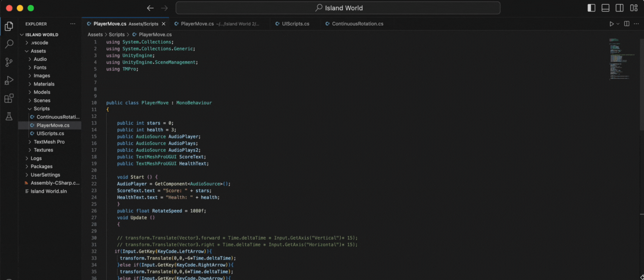Screen dimensions: 644x280
Task: Open the Explorer view in activity bar
Action: coord(9,26)
